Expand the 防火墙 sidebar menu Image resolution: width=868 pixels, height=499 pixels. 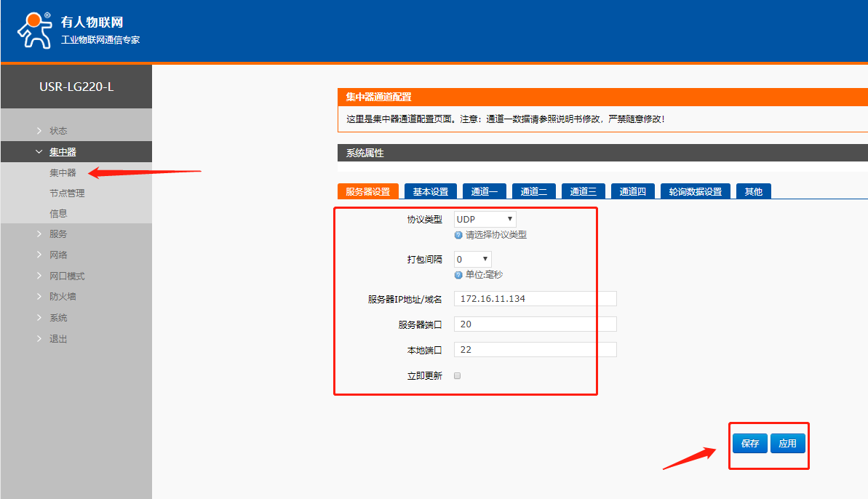pyautogui.click(x=63, y=297)
